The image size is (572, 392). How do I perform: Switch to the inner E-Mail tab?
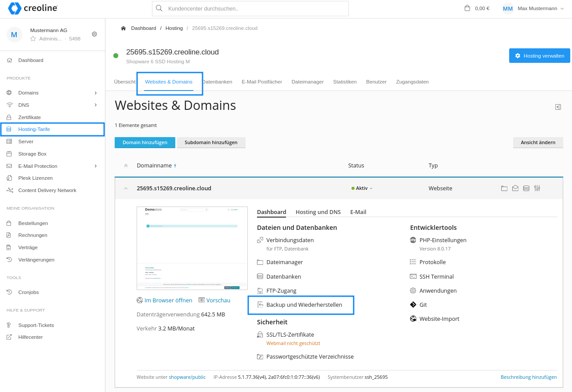tap(358, 212)
